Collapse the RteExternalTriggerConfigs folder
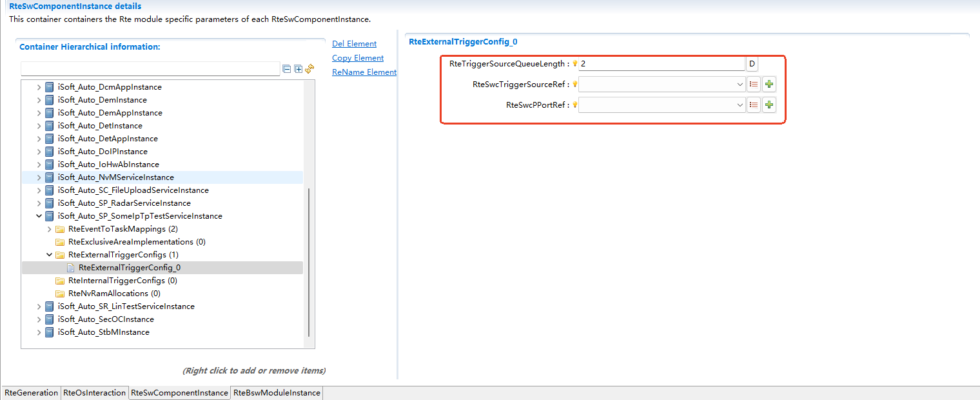The image size is (980, 400). [50, 255]
